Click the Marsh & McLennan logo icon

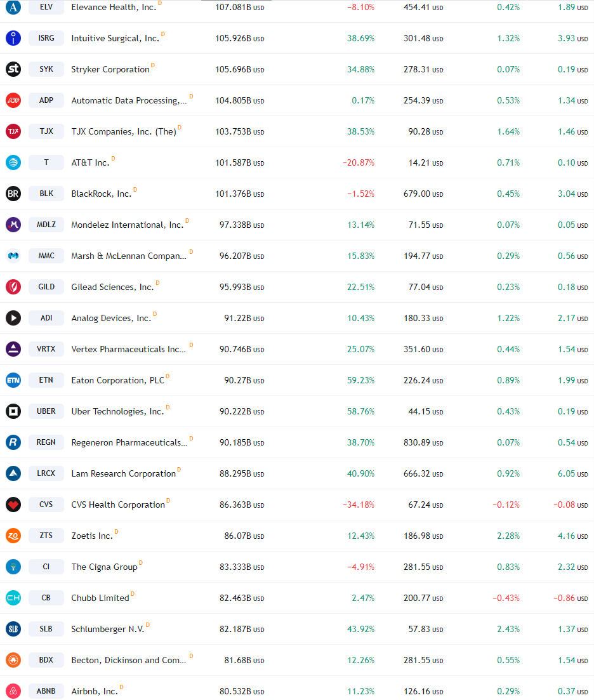tap(13, 256)
